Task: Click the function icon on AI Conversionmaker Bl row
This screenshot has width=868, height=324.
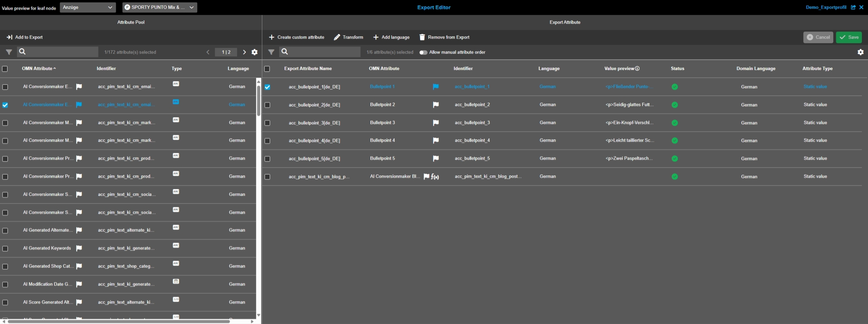Action: click(x=435, y=176)
